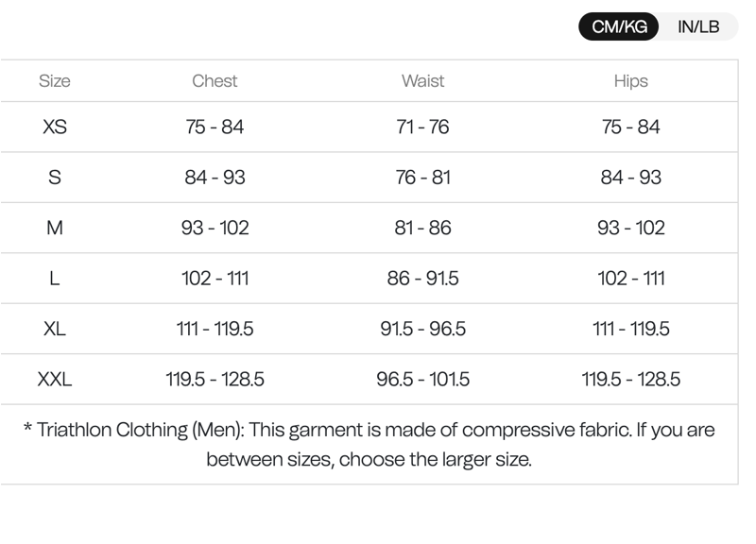
Task: Click the L waist value 86 - 91.5
Action: (422, 279)
